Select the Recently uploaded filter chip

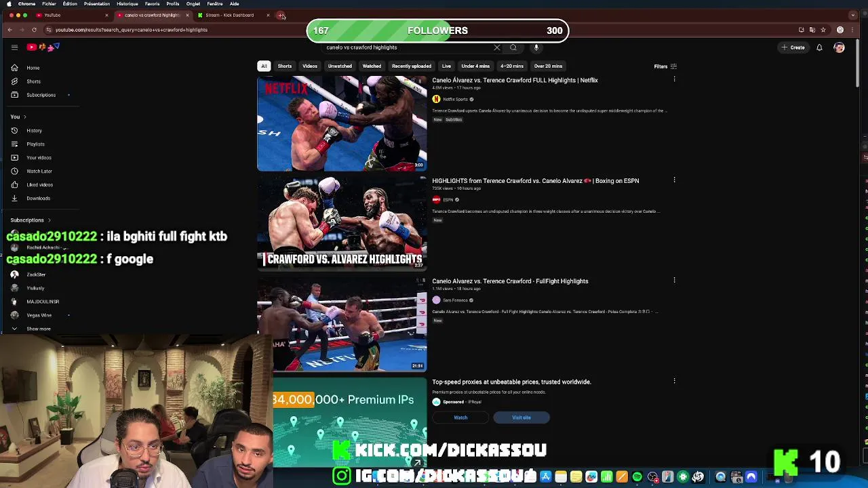pyautogui.click(x=412, y=66)
